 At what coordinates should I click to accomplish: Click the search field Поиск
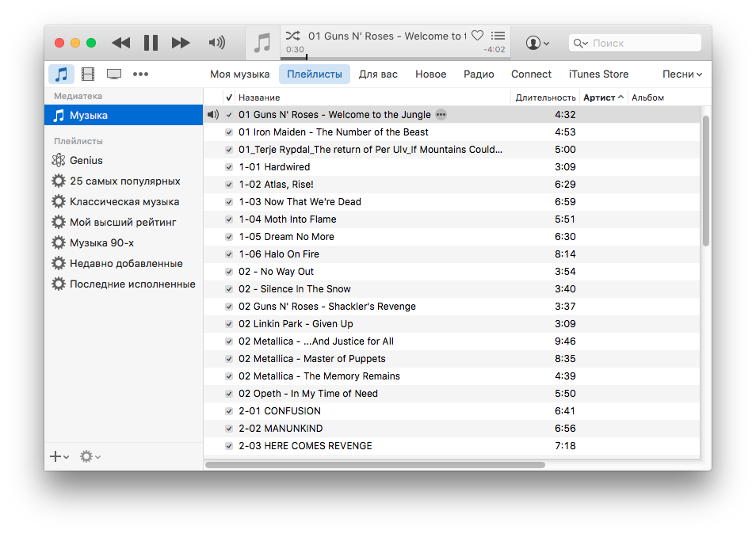[635, 43]
